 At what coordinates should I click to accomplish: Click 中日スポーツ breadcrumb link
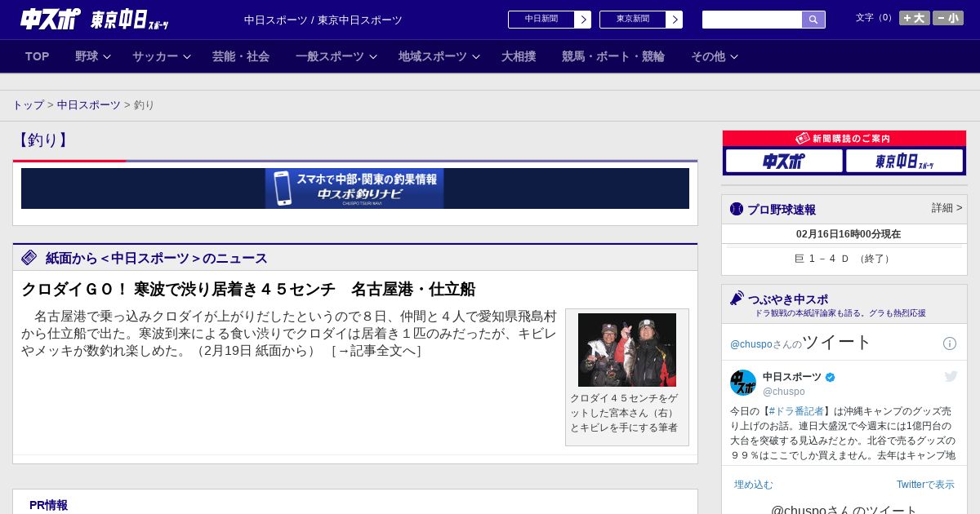tap(89, 105)
